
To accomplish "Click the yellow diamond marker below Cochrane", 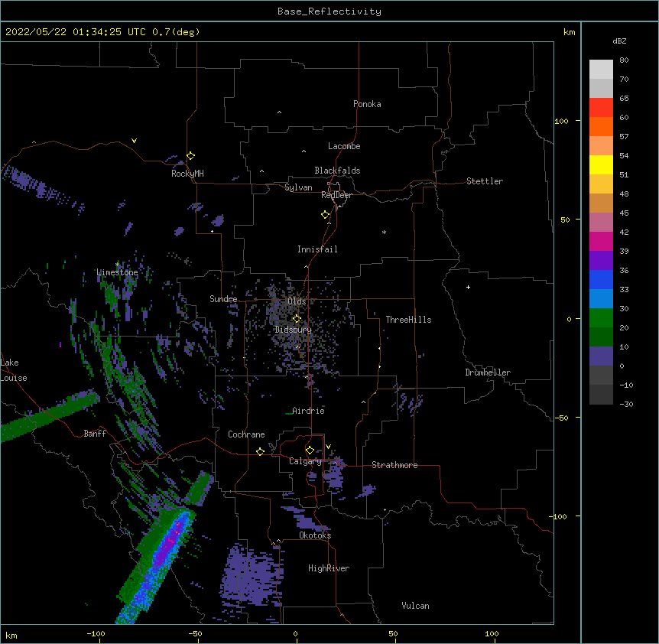I will click(260, 451).
